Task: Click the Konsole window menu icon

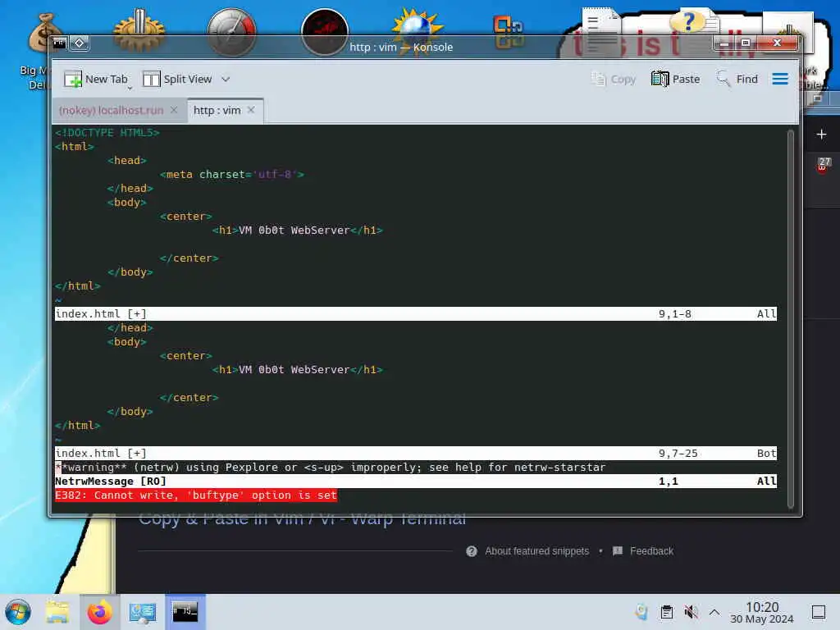Action: (x=59, y=43)
